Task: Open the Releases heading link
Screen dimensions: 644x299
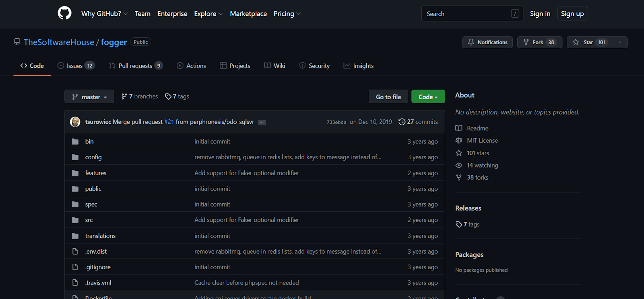Action: [x=468, y=208]
